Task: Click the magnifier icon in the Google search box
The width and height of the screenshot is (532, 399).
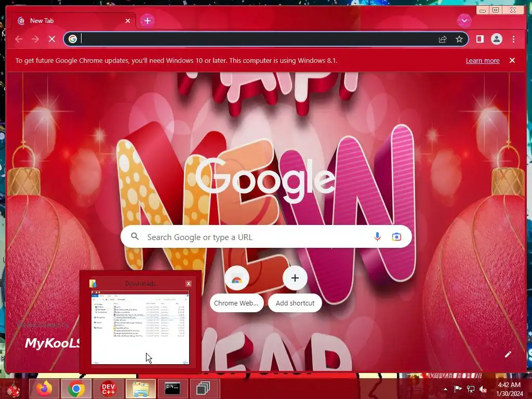Action: pyautogui.click(x=135, y=236)
